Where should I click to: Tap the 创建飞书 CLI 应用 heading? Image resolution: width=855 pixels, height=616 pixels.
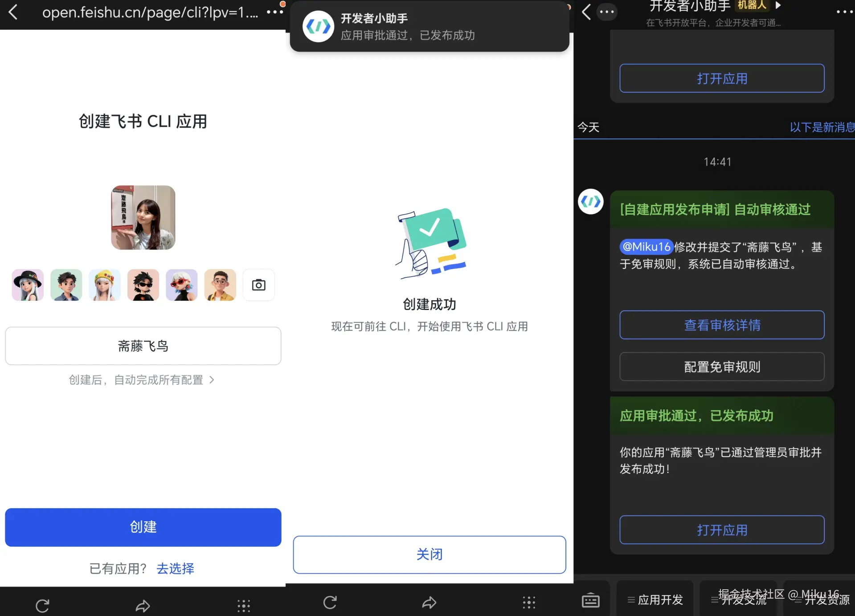coord(143,121)
